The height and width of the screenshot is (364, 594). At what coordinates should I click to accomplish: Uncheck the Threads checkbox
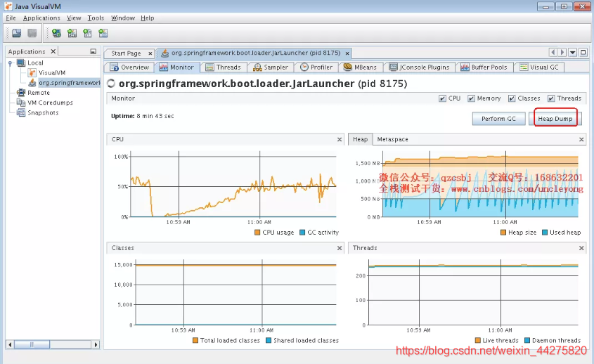(x=551, y=98)
